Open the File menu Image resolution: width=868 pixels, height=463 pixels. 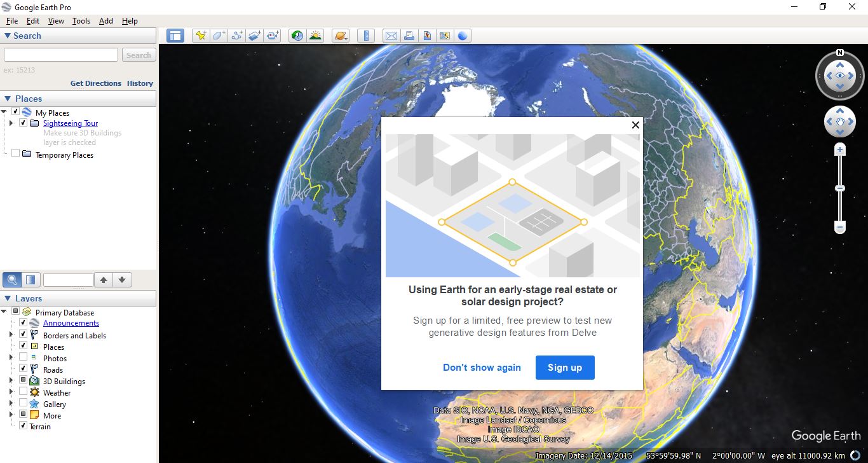tap(12, 21)
